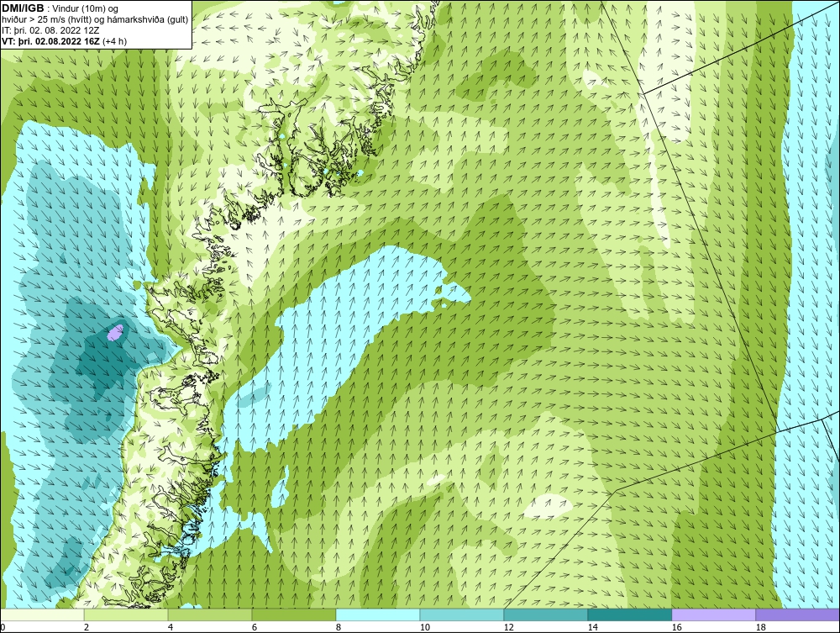Click the 10–12 m/s turquoise legend swatch
This screenshot has height=633, width=840.
pyautogui.click(x=462, y=615)
